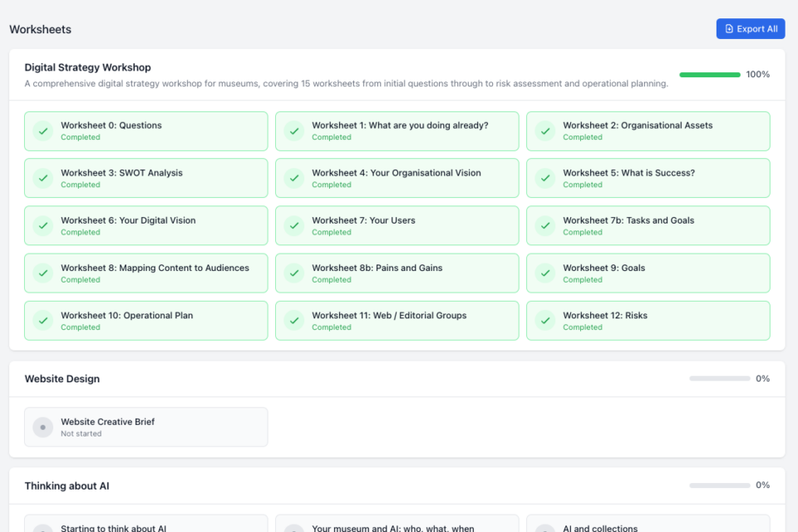
Task: Click the check icon for Worksheet 8b: Pains and Gains
Action: 294,273
